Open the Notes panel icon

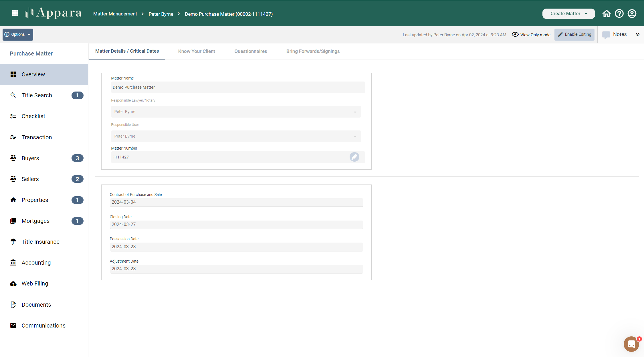point(607,34)
